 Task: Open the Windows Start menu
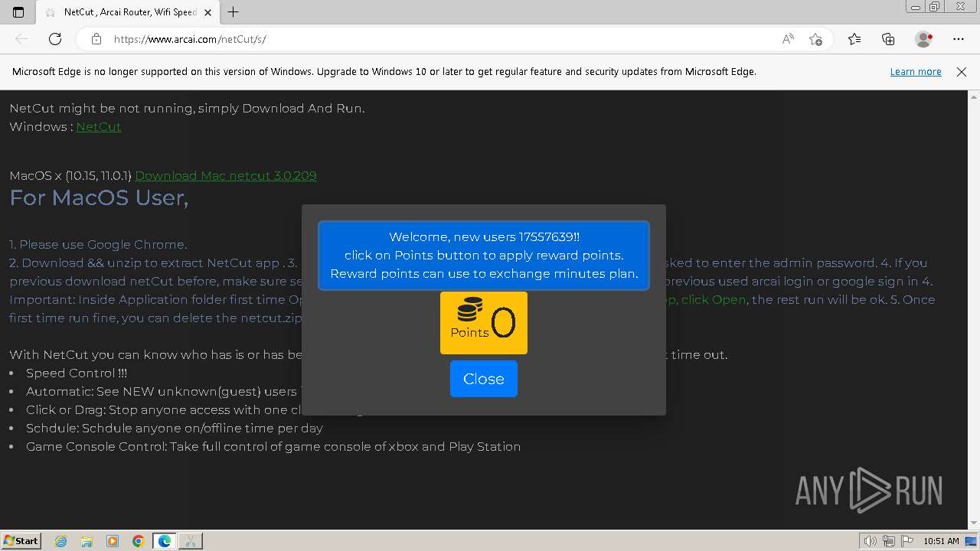click(21, 540)
